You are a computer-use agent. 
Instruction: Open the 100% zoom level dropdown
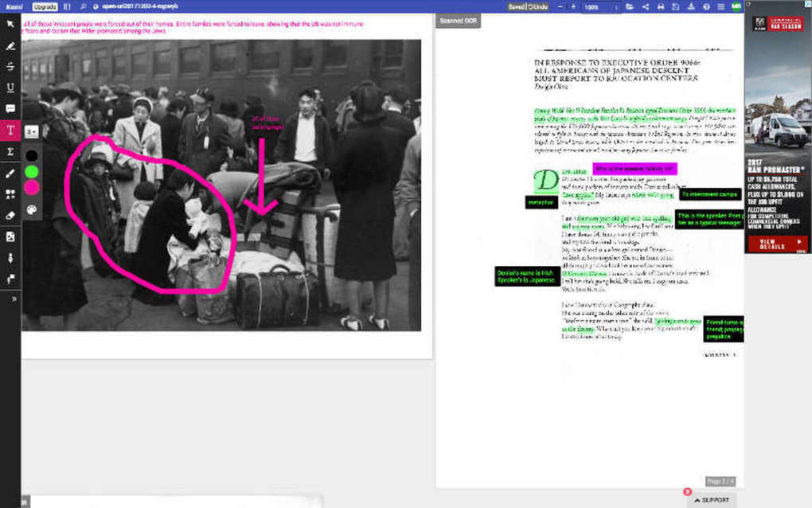coord(601,7)
